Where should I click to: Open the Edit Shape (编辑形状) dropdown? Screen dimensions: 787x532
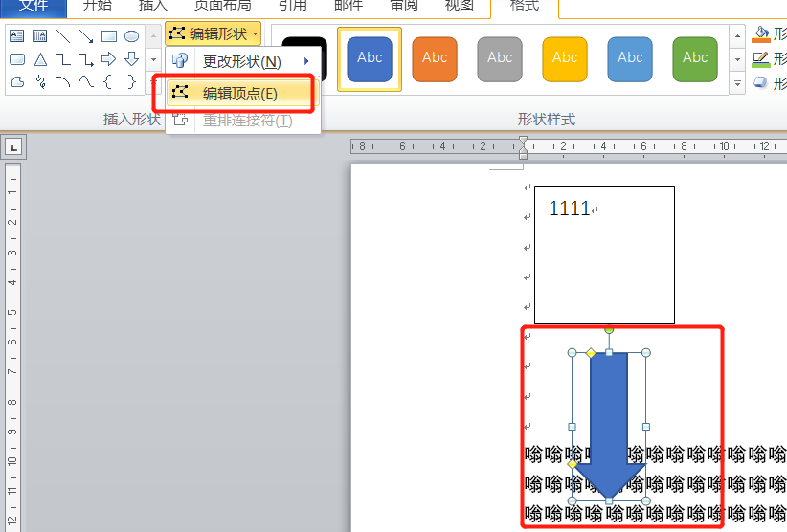[213, 33]
